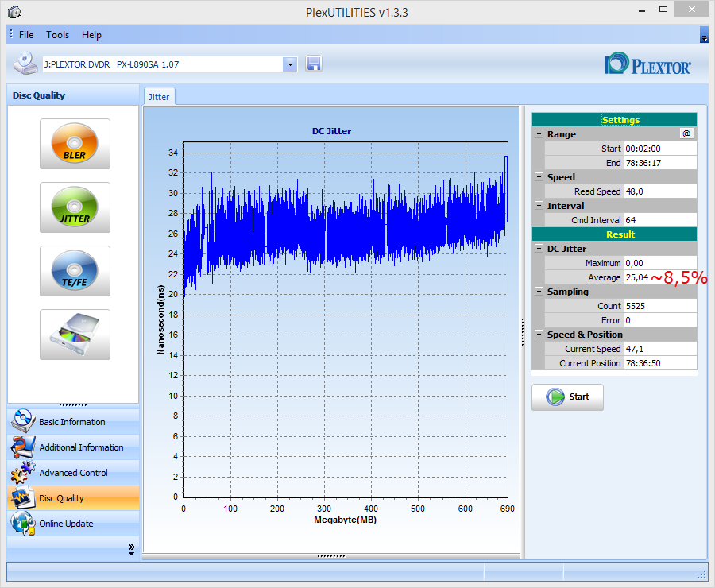Select Additional Information in sidebar
Viewport: 715px width, 588px height.
[73, 447]
